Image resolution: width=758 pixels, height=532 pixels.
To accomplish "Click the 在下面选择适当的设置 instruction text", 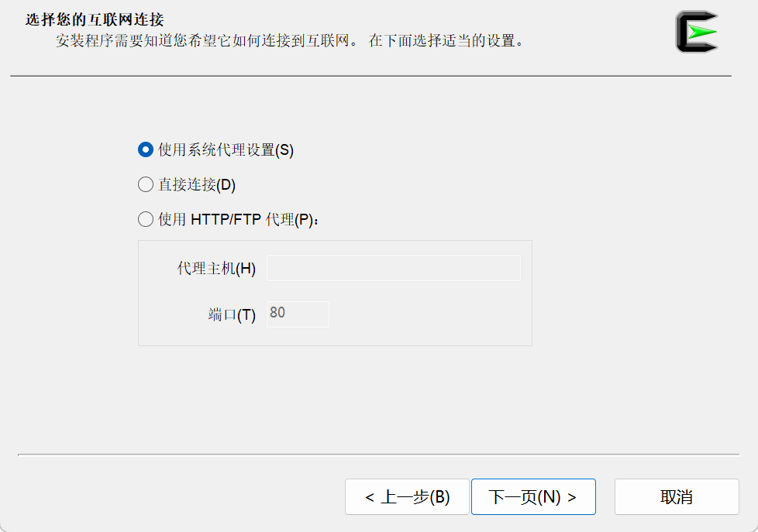I will tap(446, 40).
